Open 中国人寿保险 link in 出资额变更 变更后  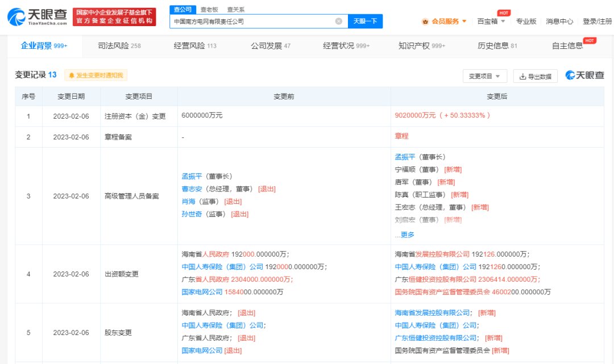[435, 267]
